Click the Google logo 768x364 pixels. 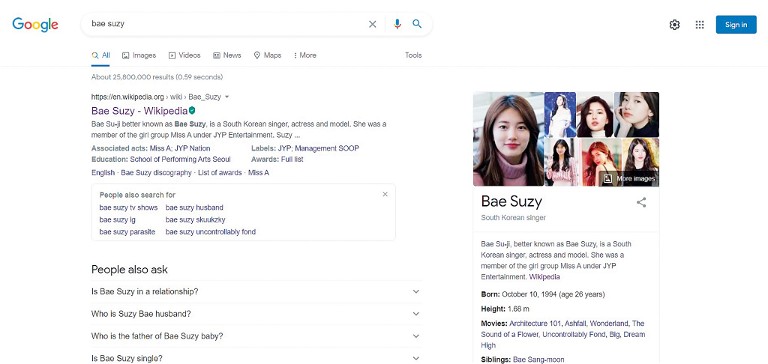[35, 24]
